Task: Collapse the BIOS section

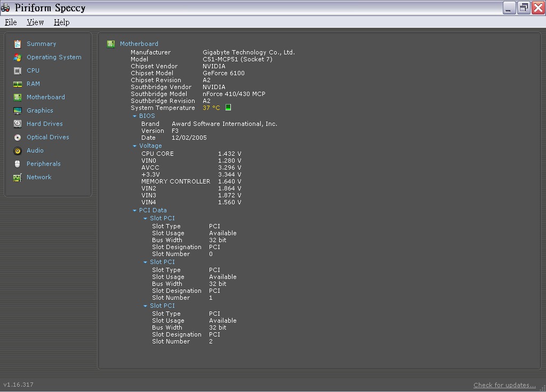Action: [135, 116]
